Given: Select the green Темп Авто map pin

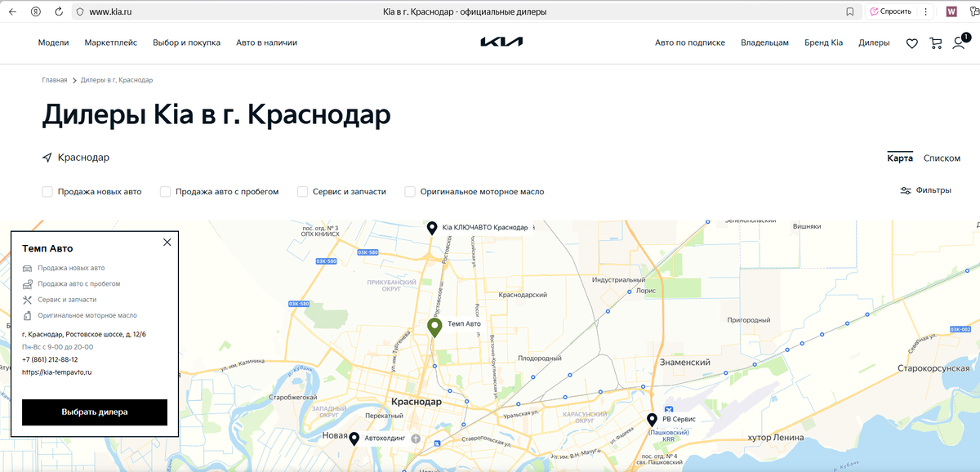Looking at the screenshot, I should click(x=434, y=327).
